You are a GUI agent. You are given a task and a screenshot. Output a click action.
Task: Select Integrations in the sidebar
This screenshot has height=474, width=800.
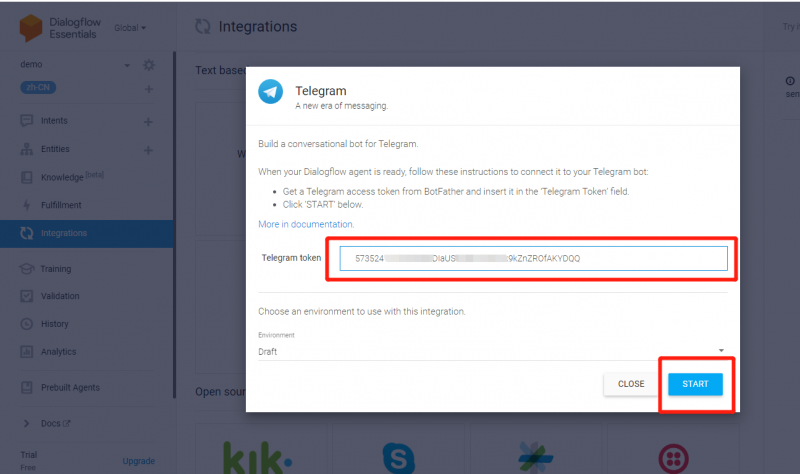87,234
